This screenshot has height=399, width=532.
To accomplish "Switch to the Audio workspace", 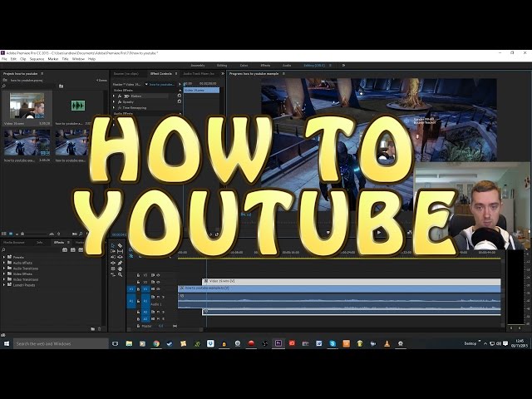I will (287, 65).
